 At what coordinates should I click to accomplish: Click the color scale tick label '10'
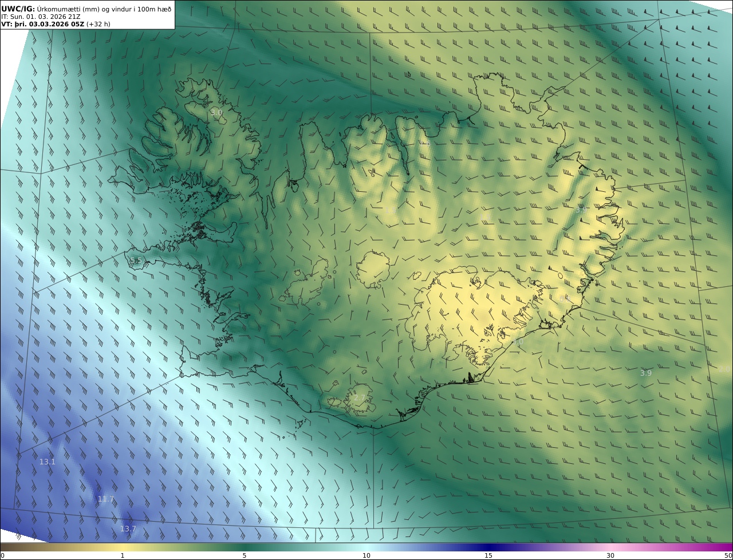tap(366, 555)
